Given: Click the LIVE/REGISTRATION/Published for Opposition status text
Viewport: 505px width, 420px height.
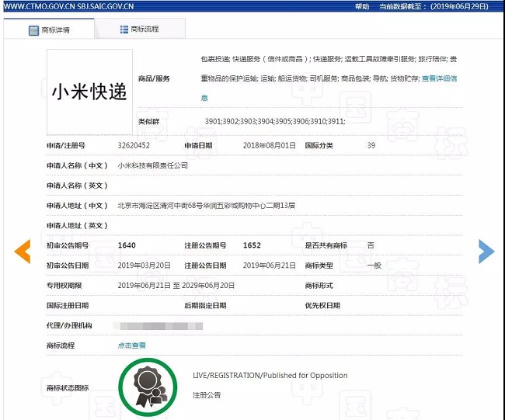Looking at the screenshot, I should point(270,375).
